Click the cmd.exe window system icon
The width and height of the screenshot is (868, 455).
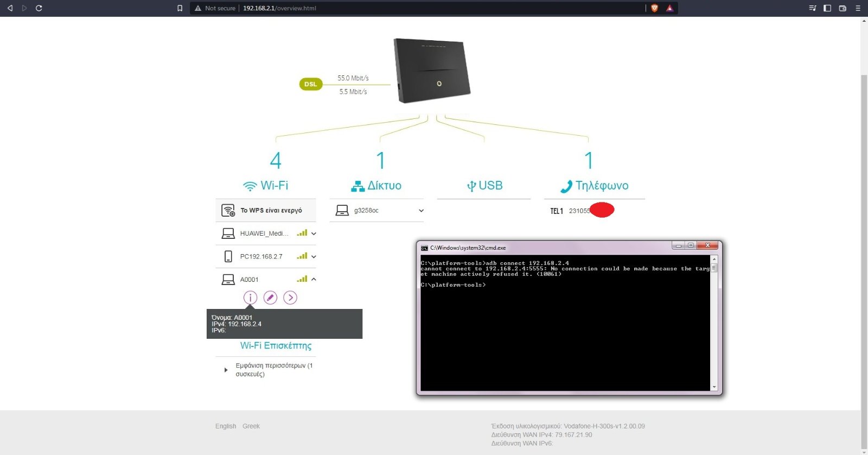point(424,248)
